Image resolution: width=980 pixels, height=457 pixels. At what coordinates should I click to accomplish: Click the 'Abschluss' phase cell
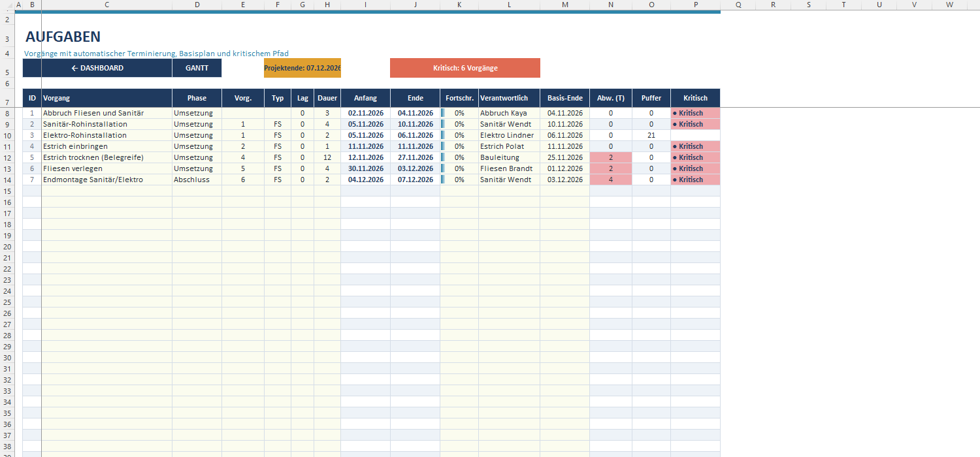[x=197, y=180]
